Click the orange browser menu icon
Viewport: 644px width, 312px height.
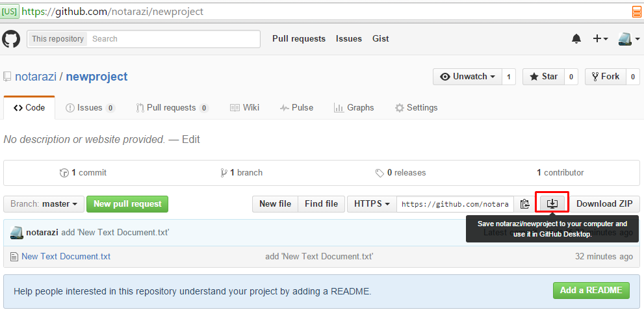(636, 12)
